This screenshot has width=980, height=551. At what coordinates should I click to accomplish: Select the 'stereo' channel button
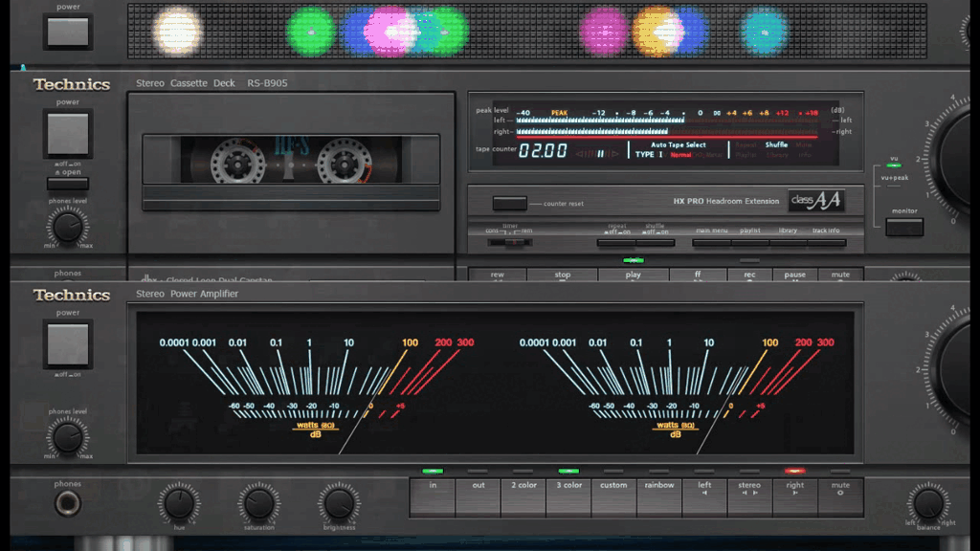click(x=749, y=497)
